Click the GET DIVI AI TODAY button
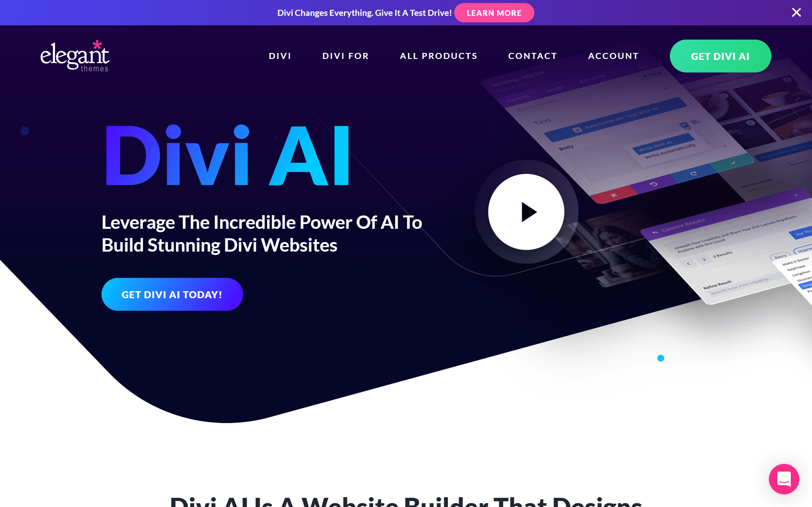Viewport: 812px width, 507px height. click(x=172, y=294)
